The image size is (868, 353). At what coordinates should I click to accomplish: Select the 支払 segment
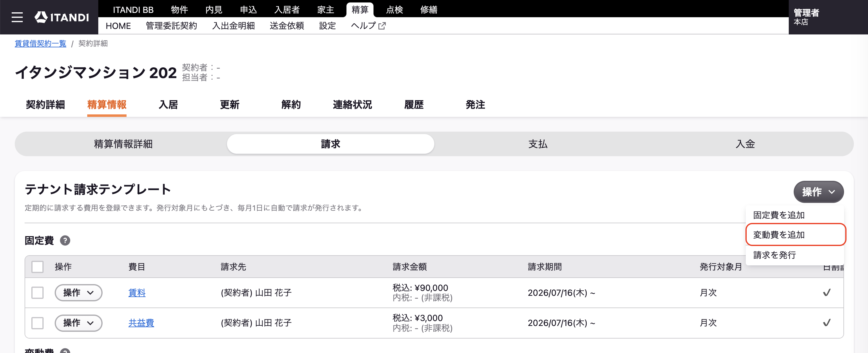pos(538,144)
